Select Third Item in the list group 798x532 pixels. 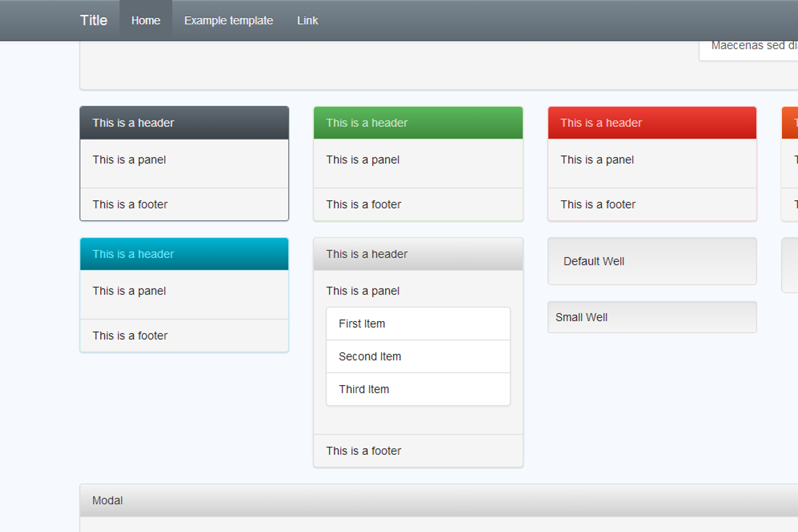(418, 389)
